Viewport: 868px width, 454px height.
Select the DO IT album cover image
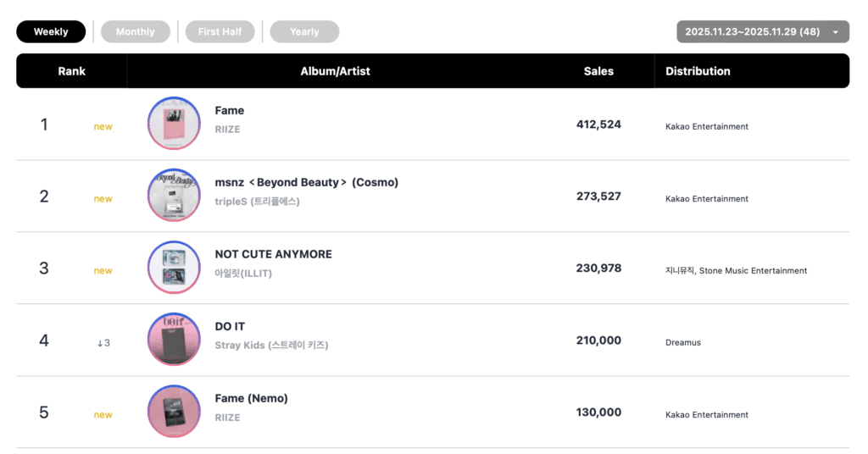(174, 340)
